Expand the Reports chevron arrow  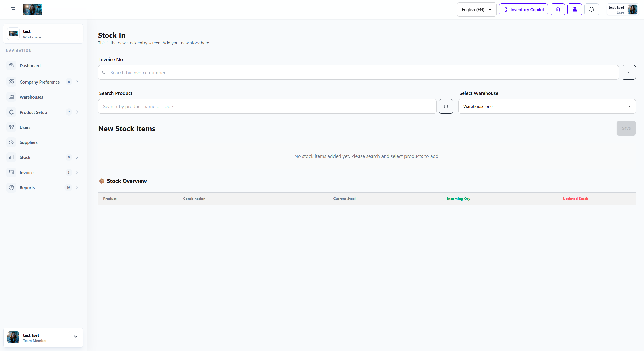pos(77,188)
